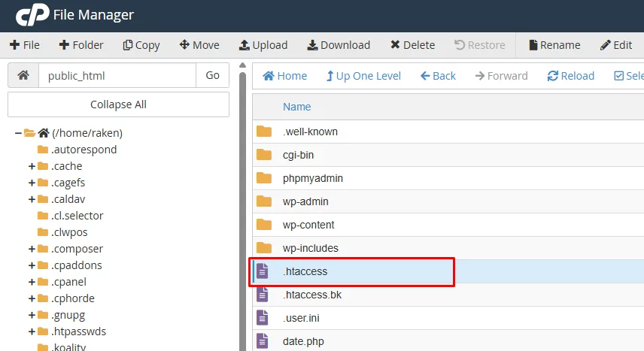Click the Copy toolbar button
The width and height of the screenshot is (644, 351).
(141, 45)
